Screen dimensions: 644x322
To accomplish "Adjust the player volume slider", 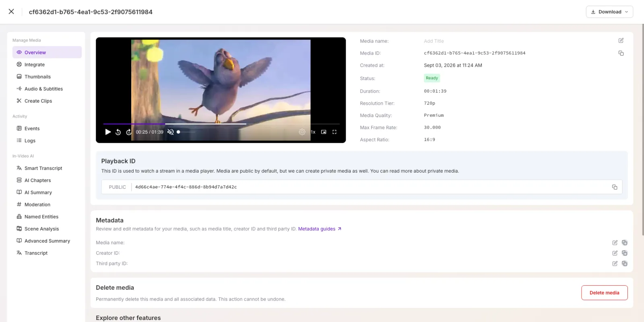I will [186, 132].
